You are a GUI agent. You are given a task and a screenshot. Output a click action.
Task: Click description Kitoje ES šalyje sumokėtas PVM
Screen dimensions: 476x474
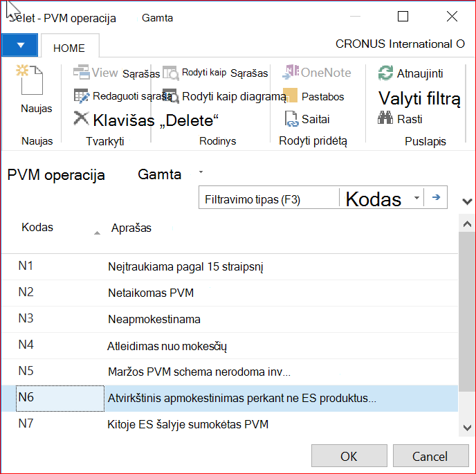188,424
